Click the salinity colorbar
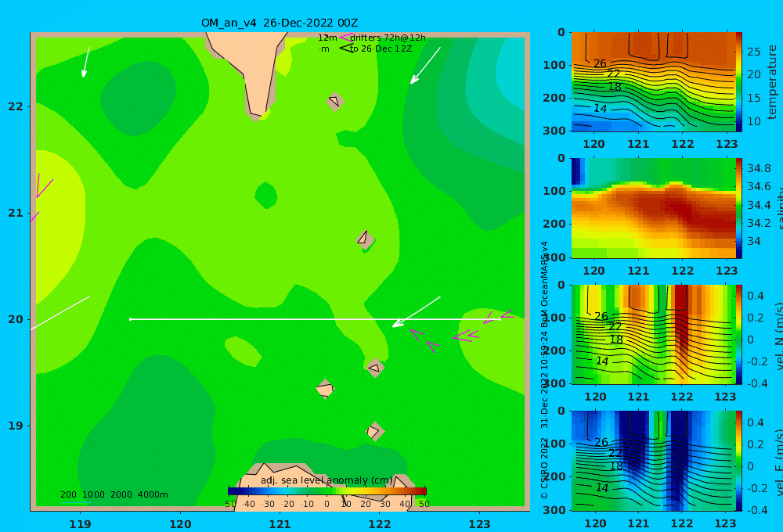The height and width of the screenshot is (532, 783). click(x=739, y=208)
